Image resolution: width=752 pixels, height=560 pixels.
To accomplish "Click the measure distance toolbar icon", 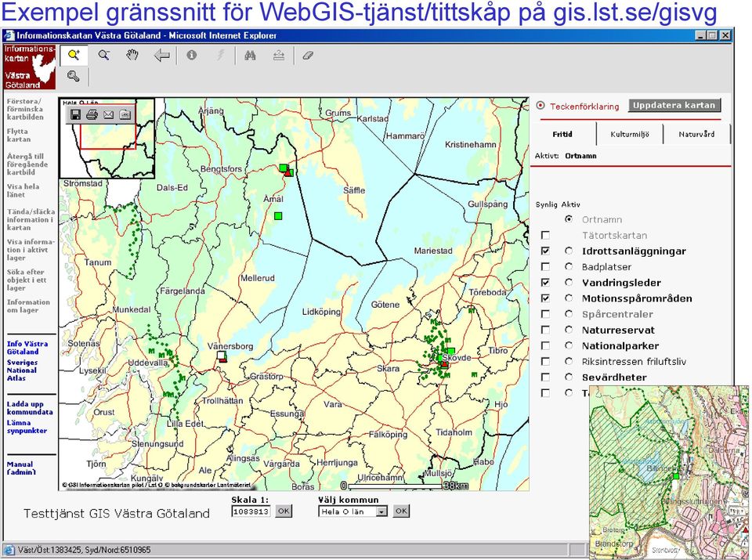I will pos(279,56).
